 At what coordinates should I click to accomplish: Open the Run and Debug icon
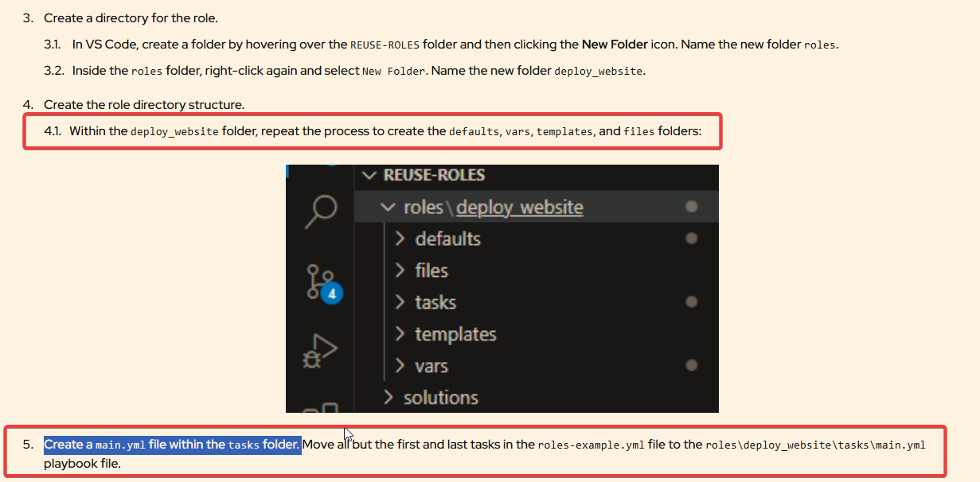[x=321, y=350]
